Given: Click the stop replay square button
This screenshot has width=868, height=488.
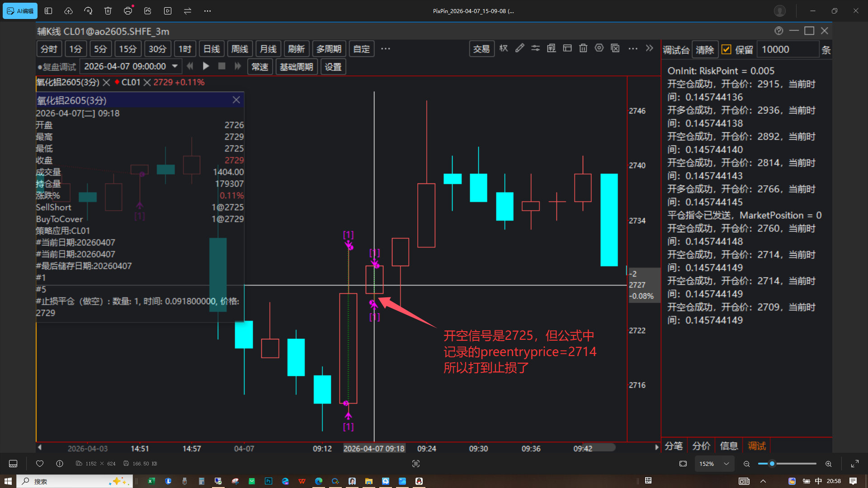Looking at the screenshot, I should (x=222, y=66).
